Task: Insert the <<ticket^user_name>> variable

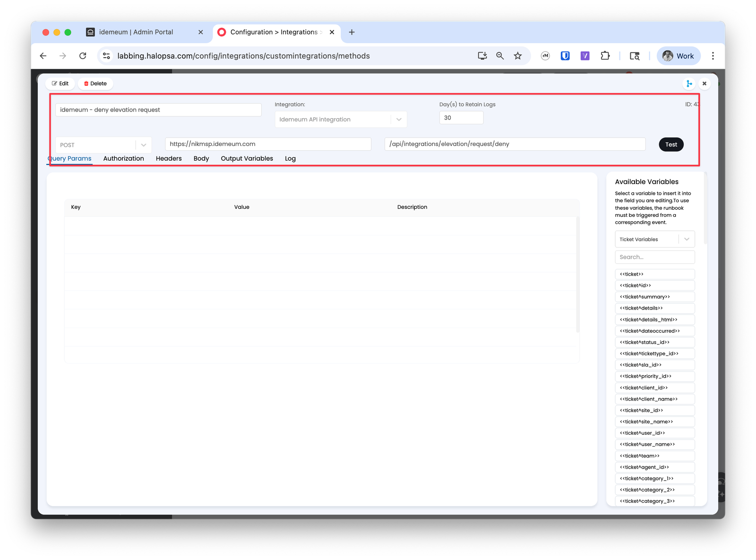Action: (x=655, y=444)
